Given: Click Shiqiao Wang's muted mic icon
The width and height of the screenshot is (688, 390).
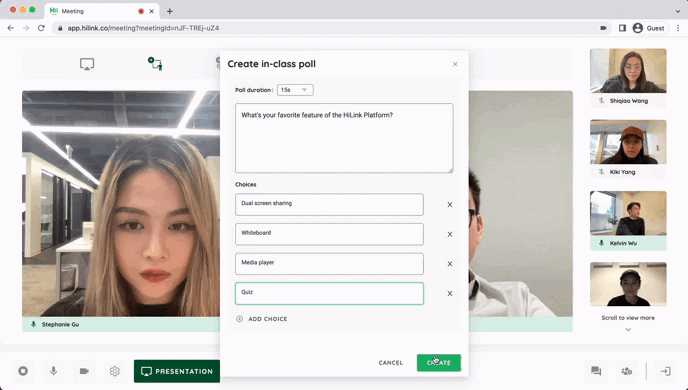Looking at the screenshot, I should click(x=601, y=101).
